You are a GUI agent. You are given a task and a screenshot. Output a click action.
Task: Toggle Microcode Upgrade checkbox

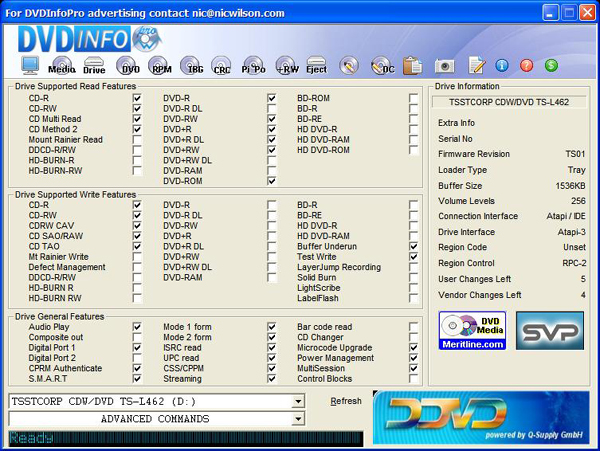(413, 347)
